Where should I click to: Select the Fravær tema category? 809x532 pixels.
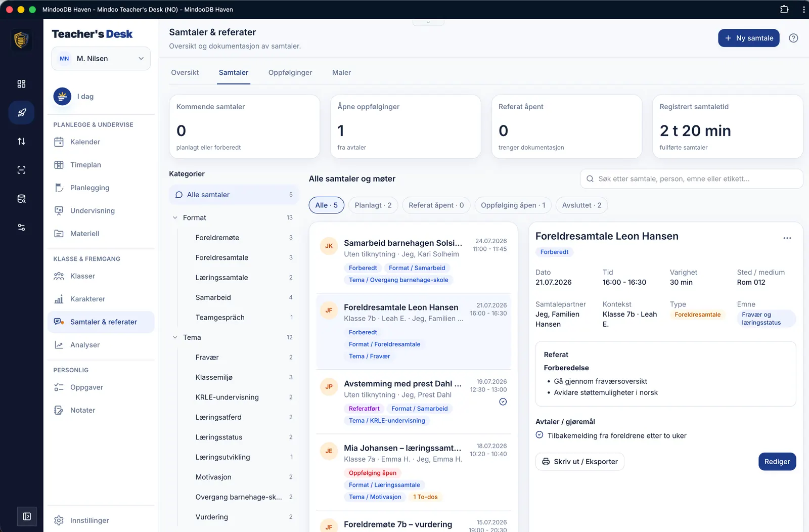238,358
